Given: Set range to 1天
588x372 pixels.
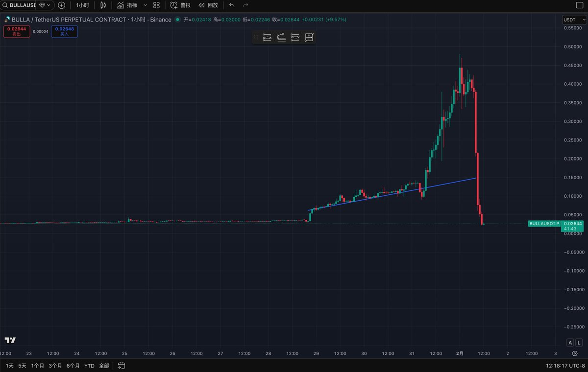Looking at the screenshot, I should point(9,366).
